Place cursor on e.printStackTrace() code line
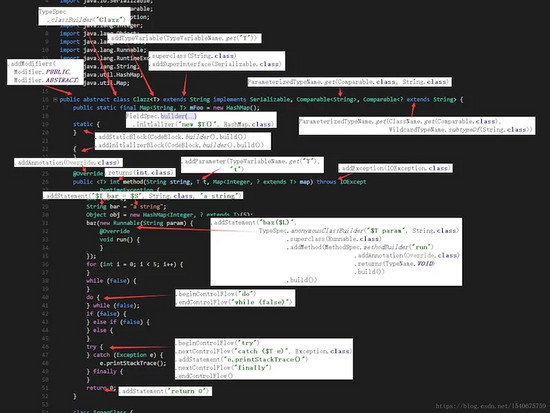The width and height of the screenshot is (550, 413). [x=133, y=363]
